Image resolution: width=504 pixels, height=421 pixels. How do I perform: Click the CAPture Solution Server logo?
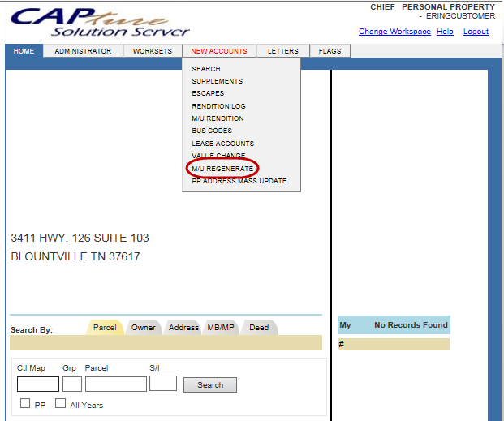pos(100,22)
